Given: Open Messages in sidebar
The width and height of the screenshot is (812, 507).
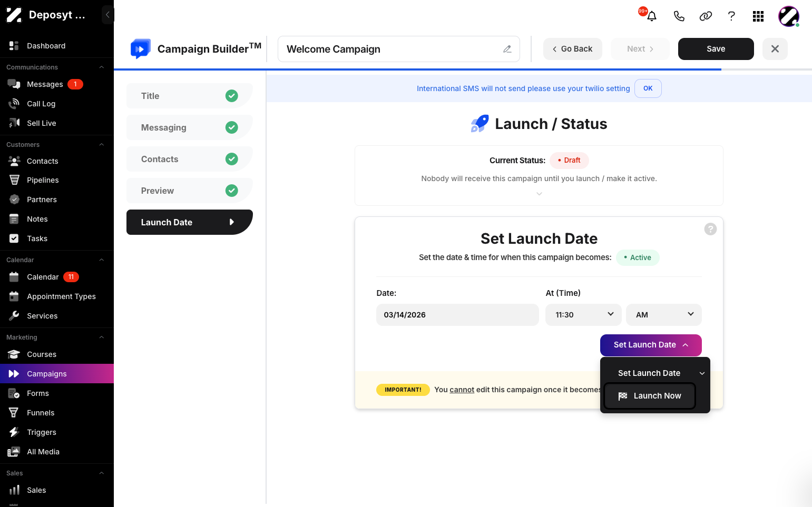Looking at the screenshot, I should [57, 84].
